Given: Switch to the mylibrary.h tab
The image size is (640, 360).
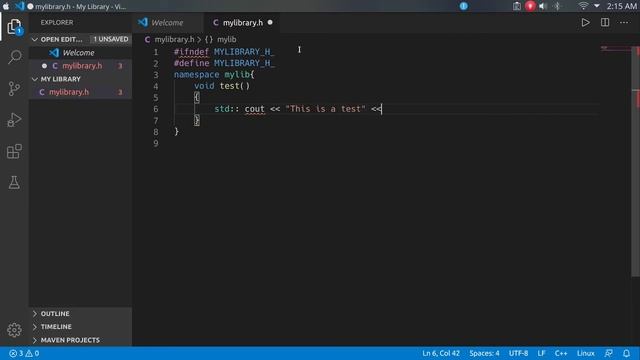Looking at the screenshot, I should click(242, 22).
